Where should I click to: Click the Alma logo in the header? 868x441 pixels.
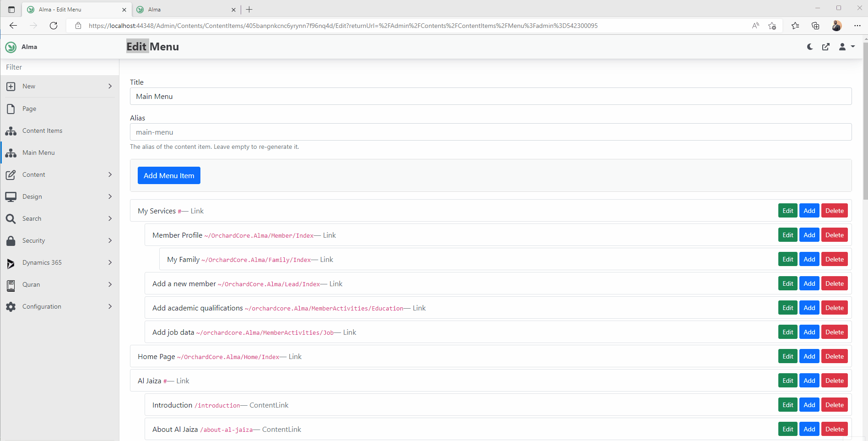[x=11, y=47]
